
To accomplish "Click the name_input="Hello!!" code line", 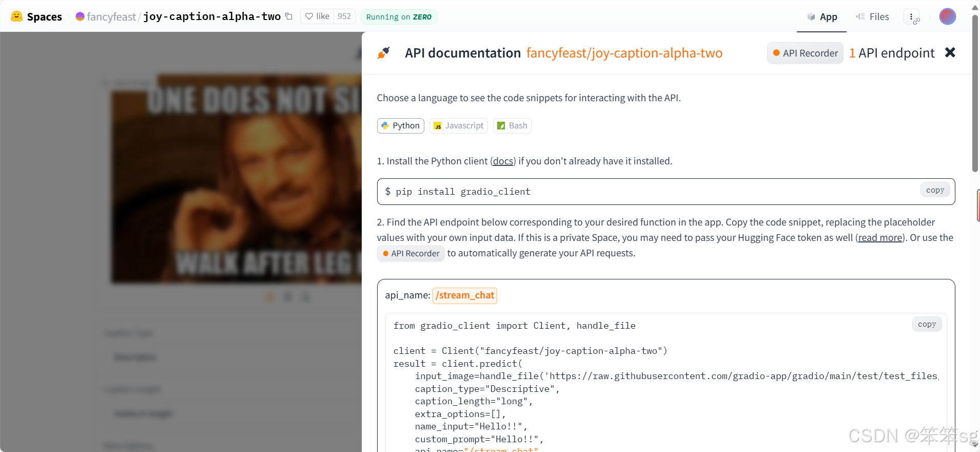I will click(x=471, y=426).
